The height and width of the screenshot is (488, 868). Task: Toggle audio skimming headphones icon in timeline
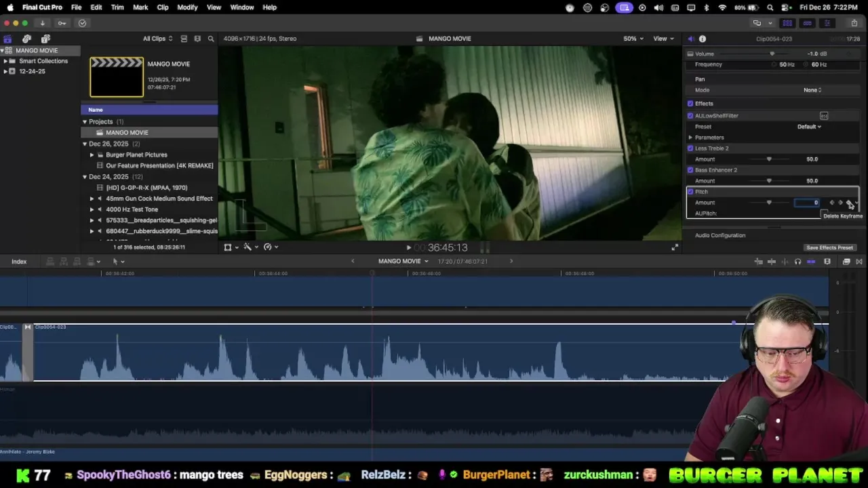pyautogui.click(x=797, y=262)
